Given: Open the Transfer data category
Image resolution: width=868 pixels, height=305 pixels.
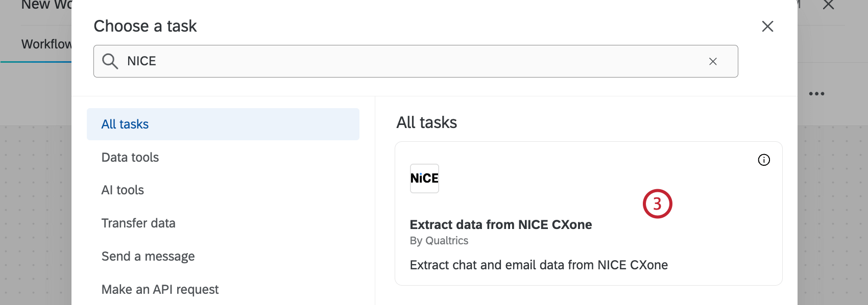Looking at the screenshot, I should 138,223.
